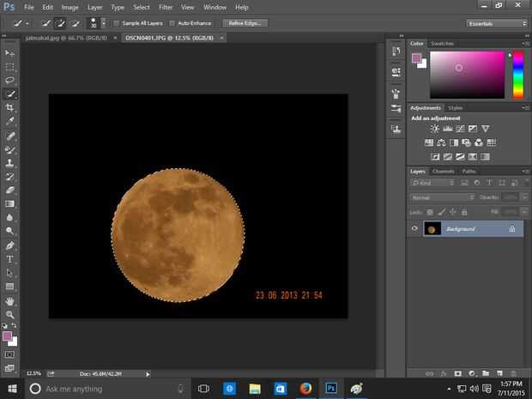Image resolution: width=532 pixels, height=399 pixels.
Task: Open the Essentials workspace dropdown
Action: click(x=497, y=23)
